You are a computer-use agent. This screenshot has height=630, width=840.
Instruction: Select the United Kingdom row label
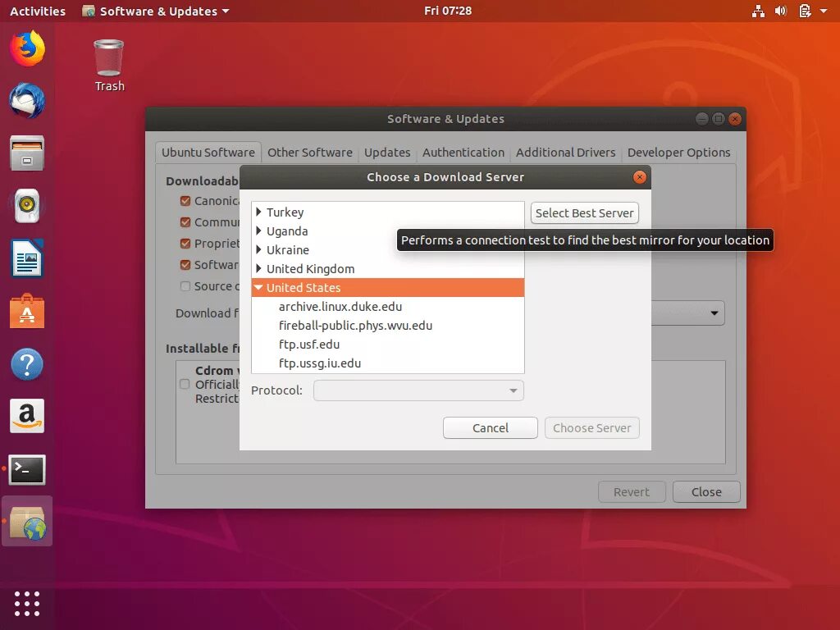pyautogui.click(x=311, y=269)
